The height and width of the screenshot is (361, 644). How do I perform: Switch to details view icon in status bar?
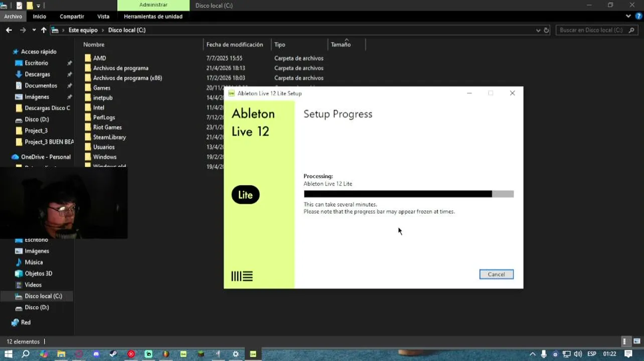click(x=624, y=341)
